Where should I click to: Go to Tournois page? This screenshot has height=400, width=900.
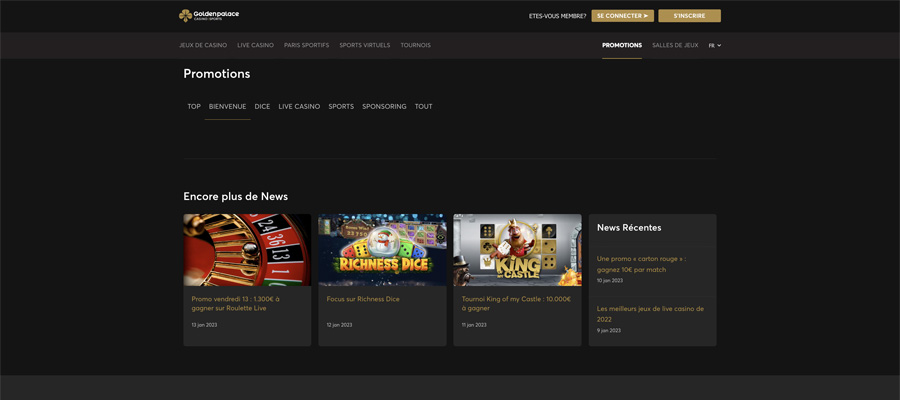coord(416,45)
